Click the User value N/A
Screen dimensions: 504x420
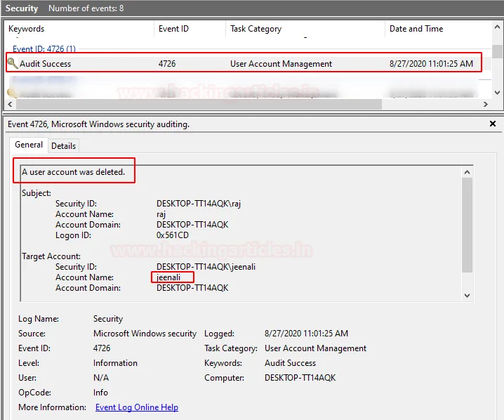click(101, 378)
